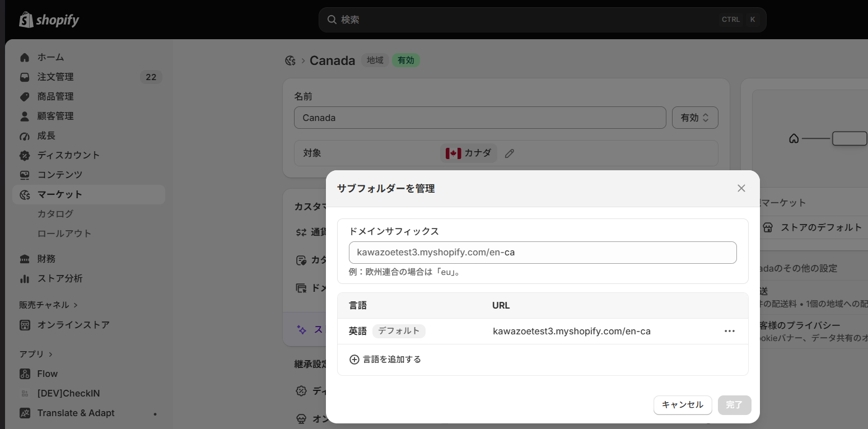Click the キャンセル button
This screenshot has width=868, height=429.
[683, 405]
